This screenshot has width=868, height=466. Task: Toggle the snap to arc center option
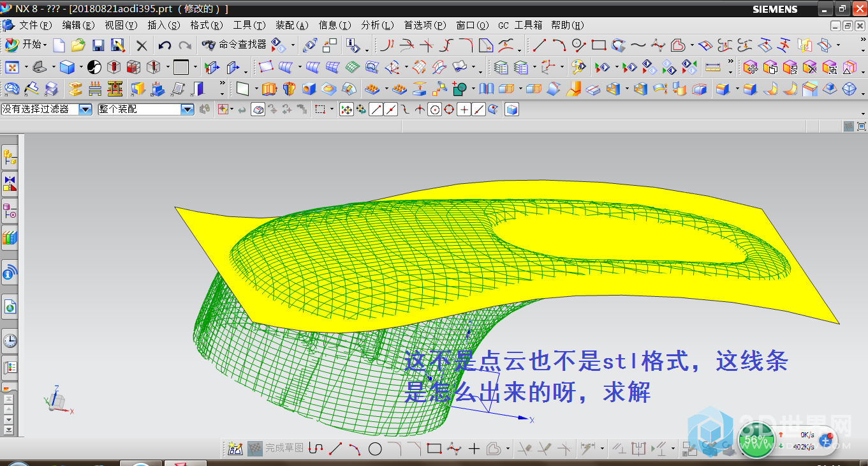click(x=434, y=110)
